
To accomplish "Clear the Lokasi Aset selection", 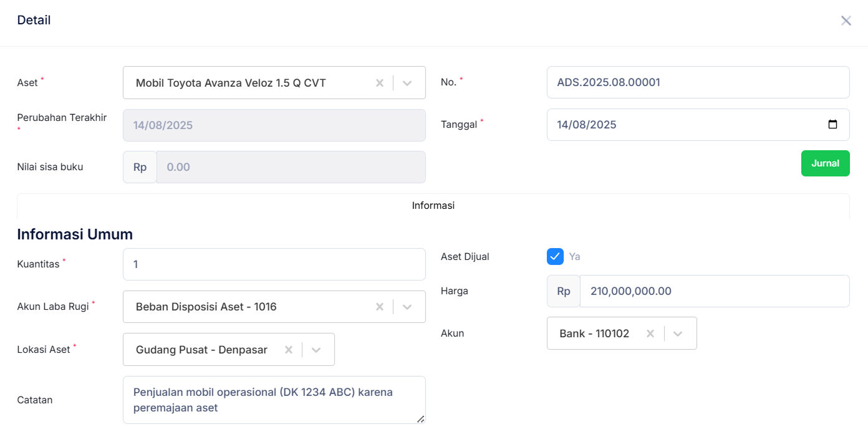I will pyautogui.click(x=289, y=350).
